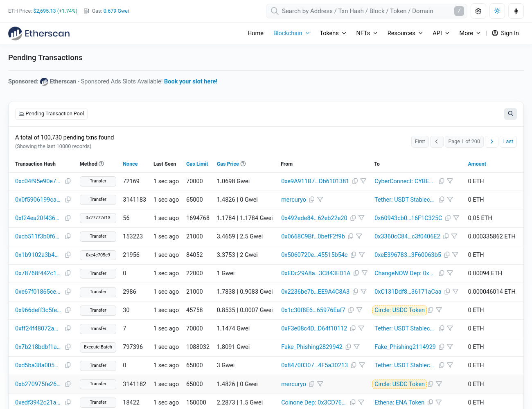The height and width of the screenshot is (409, 532).
Task: Filter by To address Fake_Phishing2114929
Action: 450,347
